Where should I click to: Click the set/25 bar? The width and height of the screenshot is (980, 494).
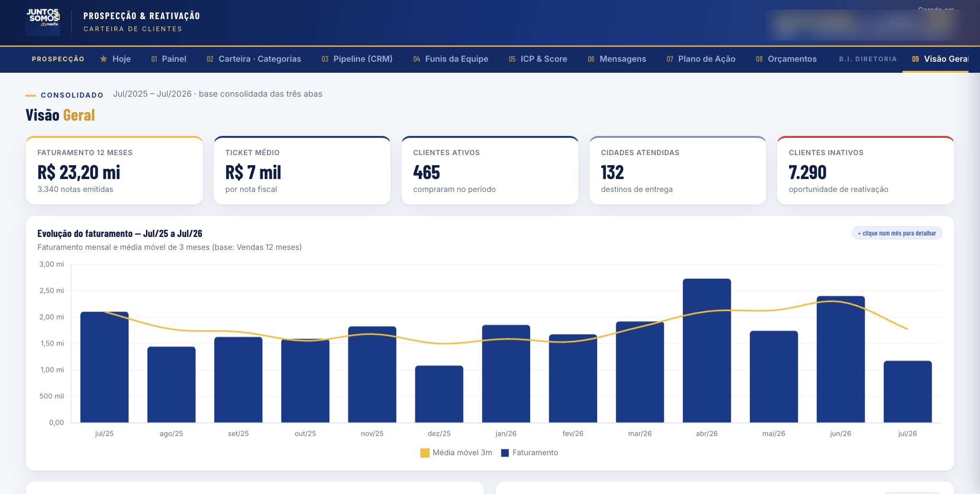[238, 380]
